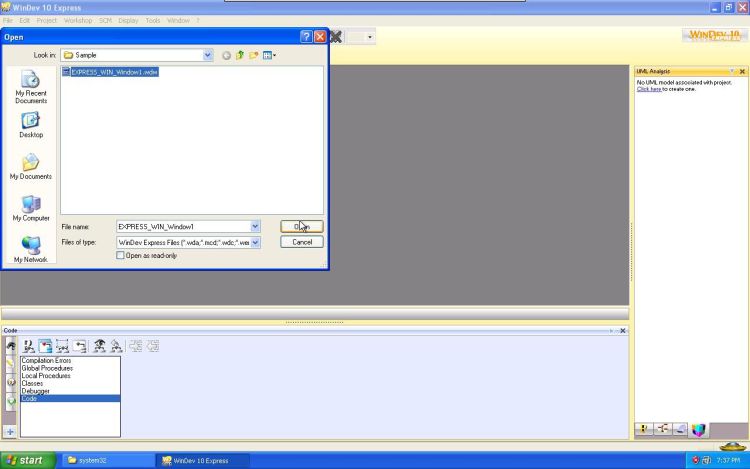This screenshot has width=750, height=469.
Task: Click the yellow pencil icon in Code side strip
Action: pyautogui.click(x=11, y=364)
